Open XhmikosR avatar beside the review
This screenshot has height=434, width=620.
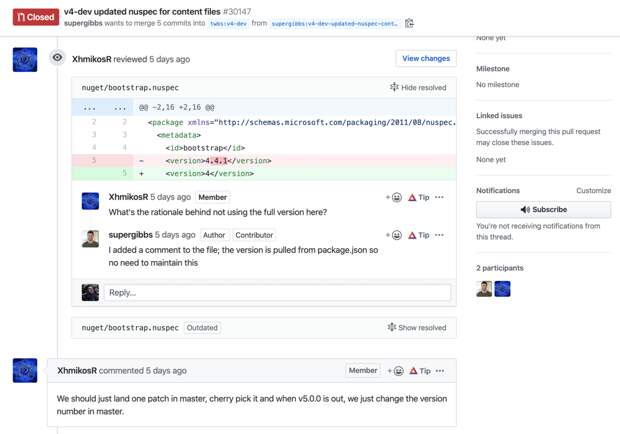click(25, 60)
